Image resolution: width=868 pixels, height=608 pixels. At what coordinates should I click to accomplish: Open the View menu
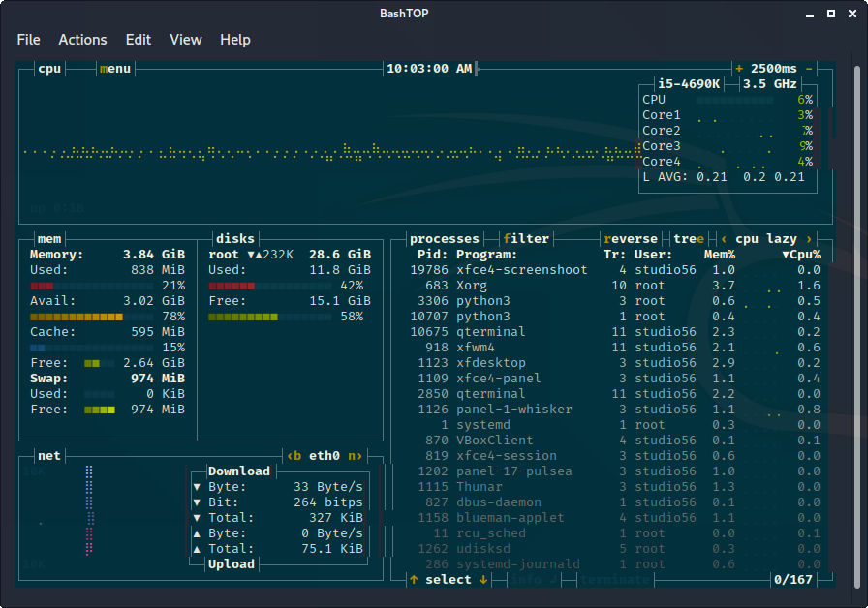pyautogui.click(x=186, y=40)
